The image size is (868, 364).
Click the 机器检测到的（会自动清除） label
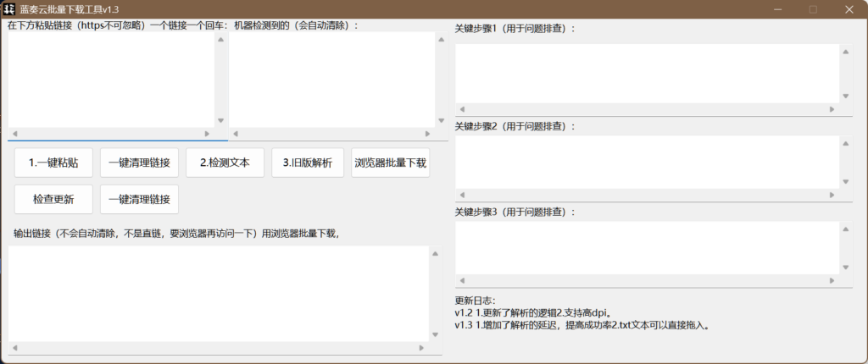[296, 25]
